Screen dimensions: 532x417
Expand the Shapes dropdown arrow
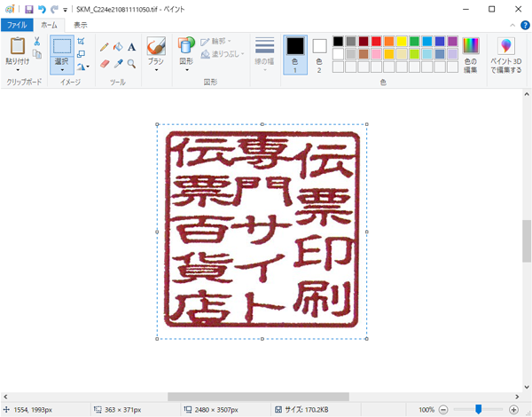tap(186, 70)
